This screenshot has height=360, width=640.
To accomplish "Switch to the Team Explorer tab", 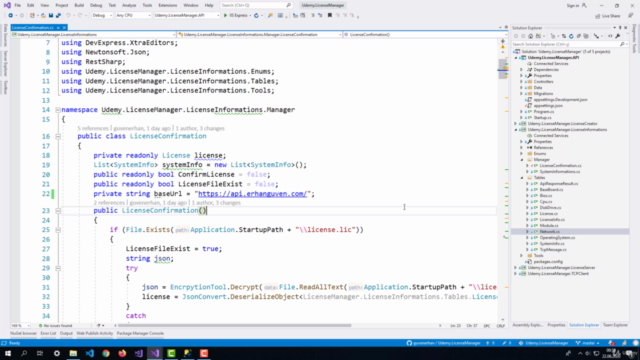I will pyautogui.click(x=615, y=325).
